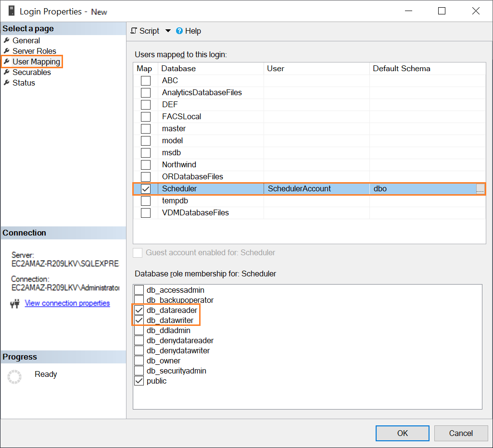The image size is (493, 448).
Task: Click the wrench icon beside Securables
Action: (7, 72)
